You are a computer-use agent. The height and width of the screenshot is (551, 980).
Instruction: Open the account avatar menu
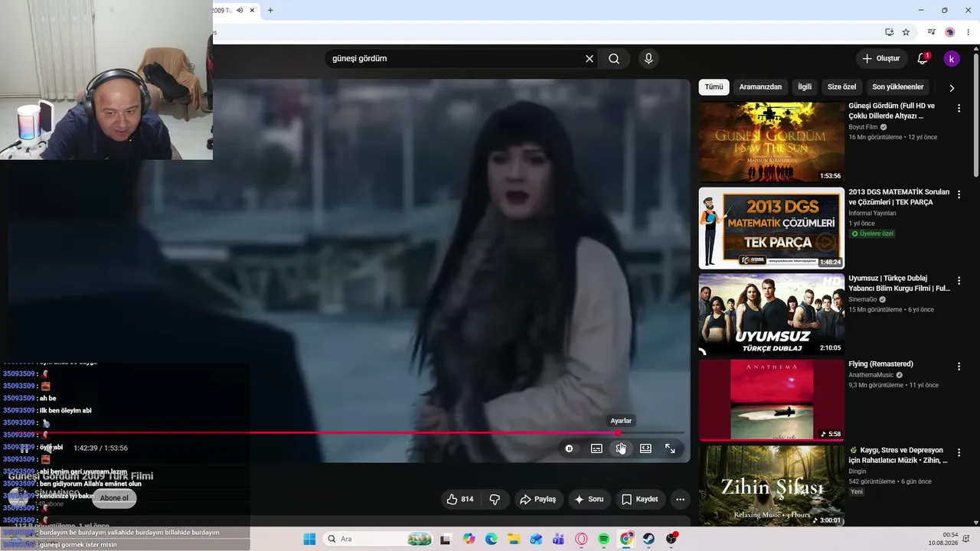coord(952,59)
